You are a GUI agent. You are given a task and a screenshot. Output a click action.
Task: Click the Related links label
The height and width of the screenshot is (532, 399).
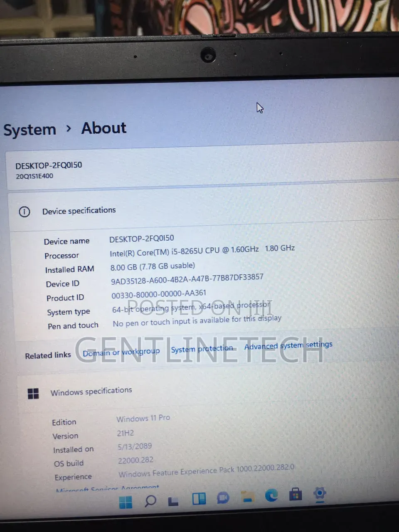(x=48, y=356)
